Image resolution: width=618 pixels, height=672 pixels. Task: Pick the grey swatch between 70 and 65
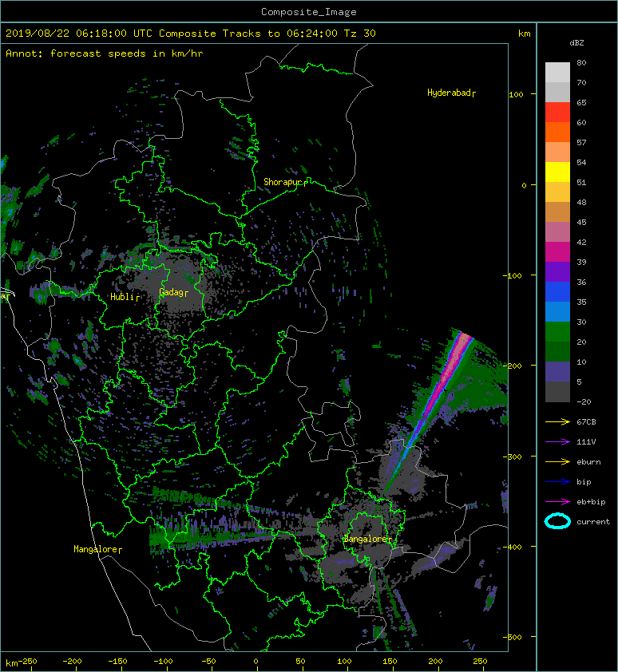click(557, 92)
